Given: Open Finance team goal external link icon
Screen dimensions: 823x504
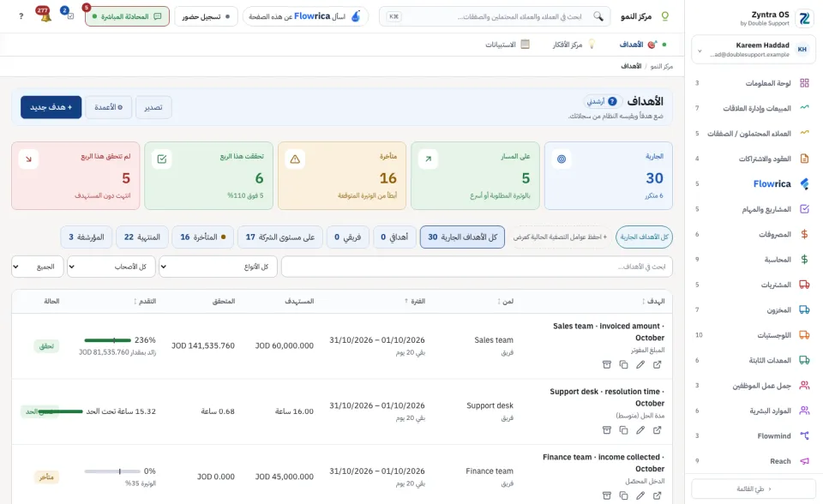Looking at the screenshot, I should click(658, 495).
